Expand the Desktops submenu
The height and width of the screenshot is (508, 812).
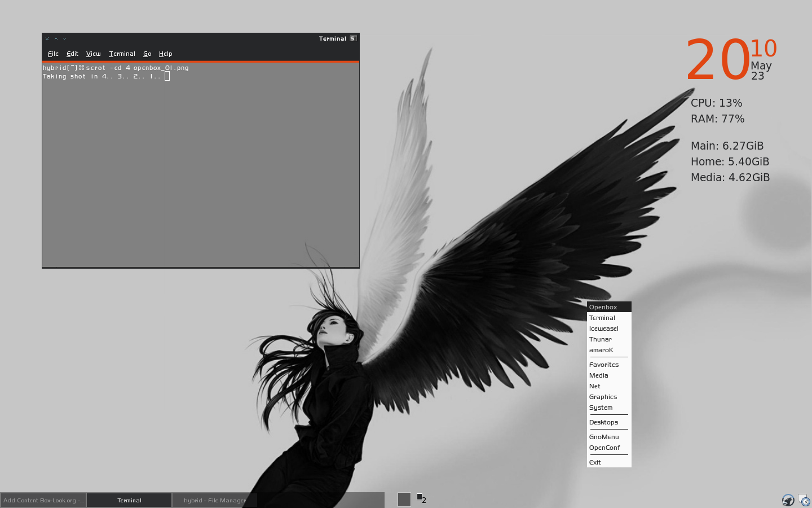pyautogui.click(x=609, y=422)
